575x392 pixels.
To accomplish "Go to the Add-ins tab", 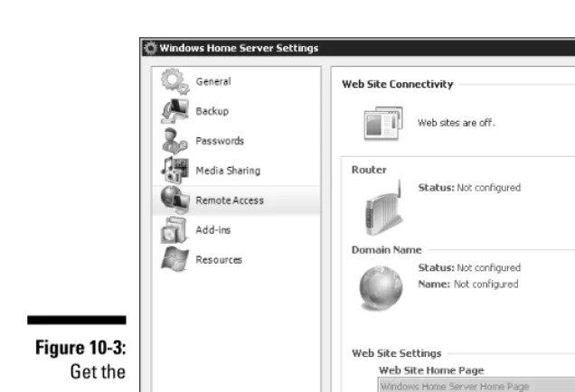I will [237, 230].
